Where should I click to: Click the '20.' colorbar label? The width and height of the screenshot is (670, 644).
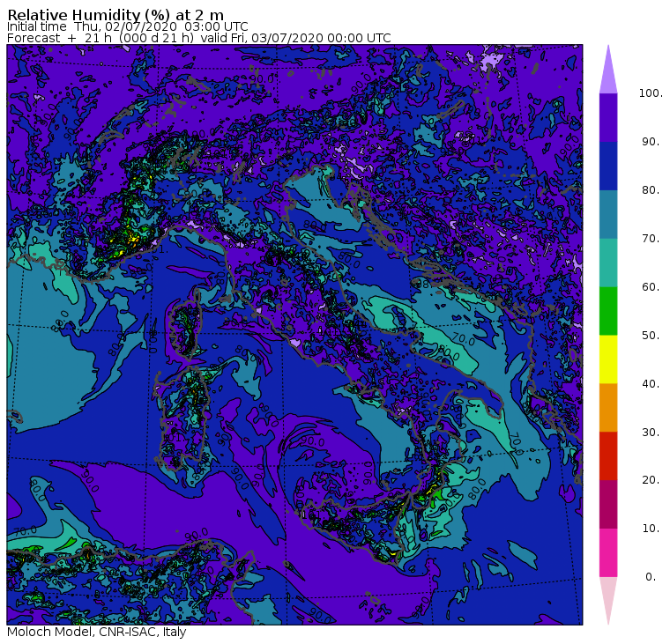pos(651,480)
